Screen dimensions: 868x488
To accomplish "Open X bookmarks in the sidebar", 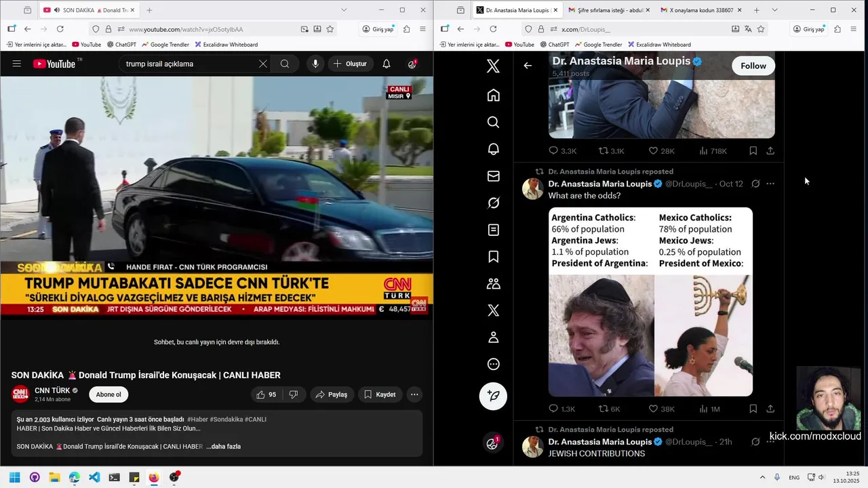I will tap(493, 257).
